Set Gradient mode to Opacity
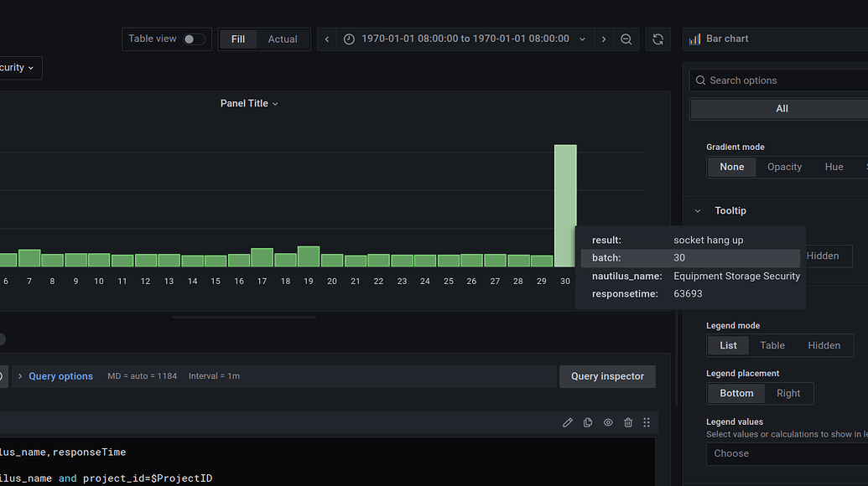Viewport: 868px width, 486px height. click(784, 167)
